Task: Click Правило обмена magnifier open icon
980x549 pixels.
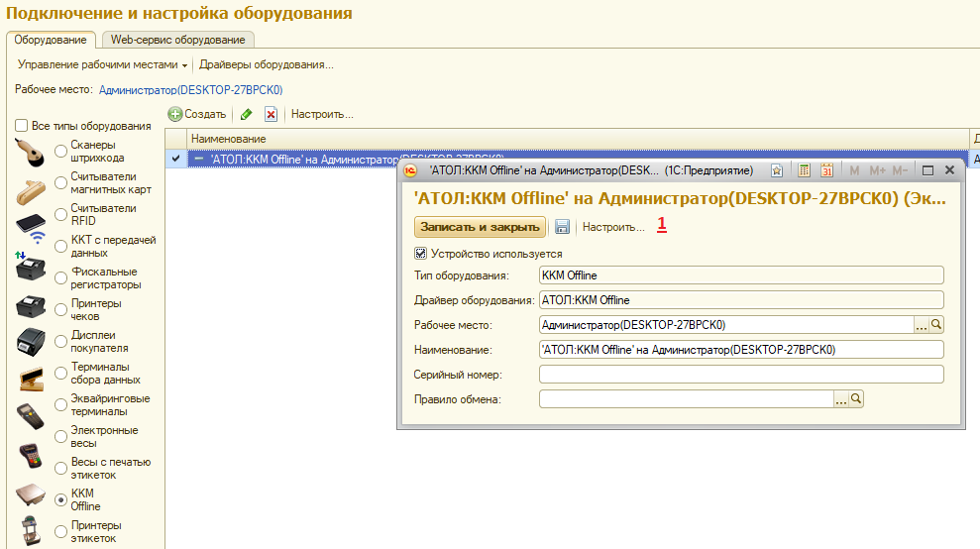Action: (x=856, y=399)
